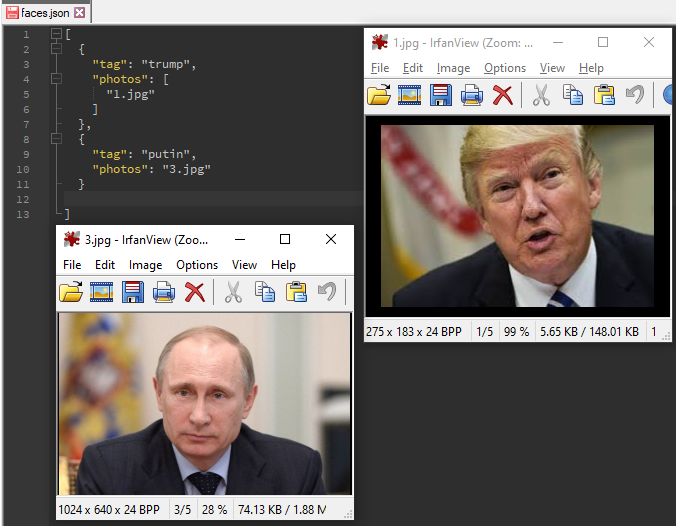676x526 pixels.
Task: Open Options menu in 1.jpg window
Action: point(505,68)
